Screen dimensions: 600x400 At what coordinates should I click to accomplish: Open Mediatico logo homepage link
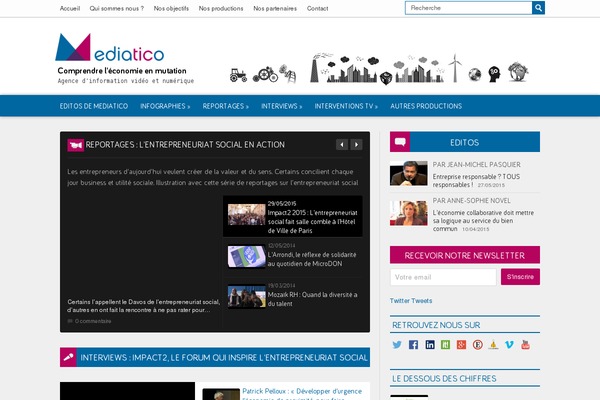(110, 47)
